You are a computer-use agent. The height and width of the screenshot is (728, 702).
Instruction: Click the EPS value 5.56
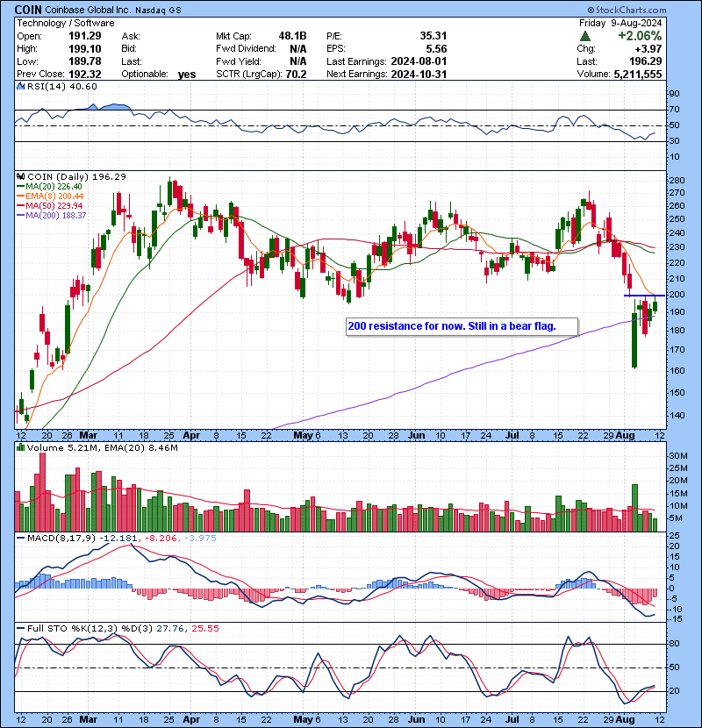[436, 49]
